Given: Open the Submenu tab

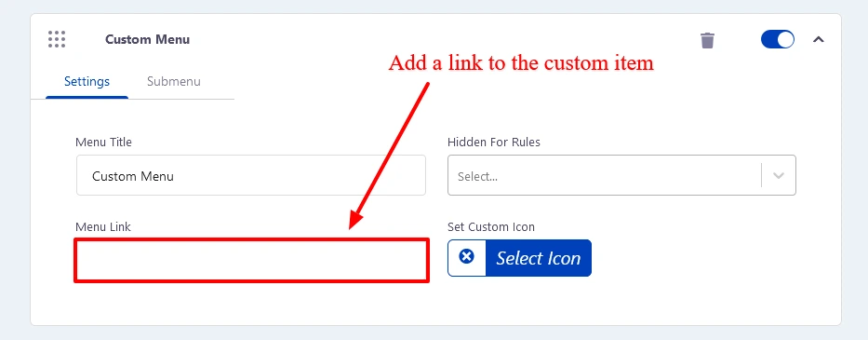Looking at the screenshot, I should [x=174, y=82].
